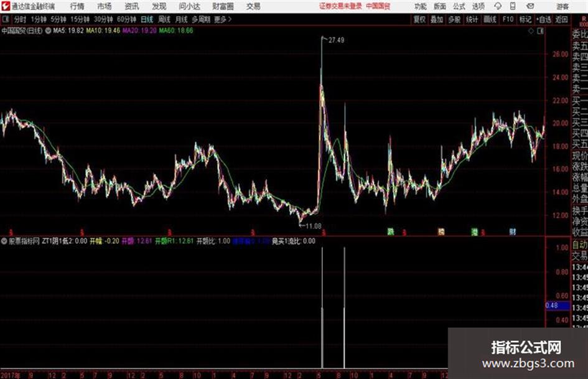Open the 市场 menu

click(x=105, y=6)
